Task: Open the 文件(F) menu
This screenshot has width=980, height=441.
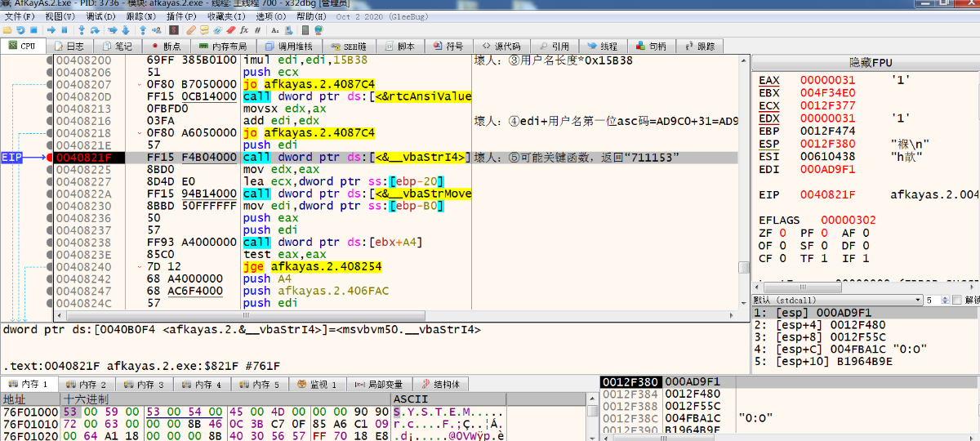Action: click(x=20, y=16)
